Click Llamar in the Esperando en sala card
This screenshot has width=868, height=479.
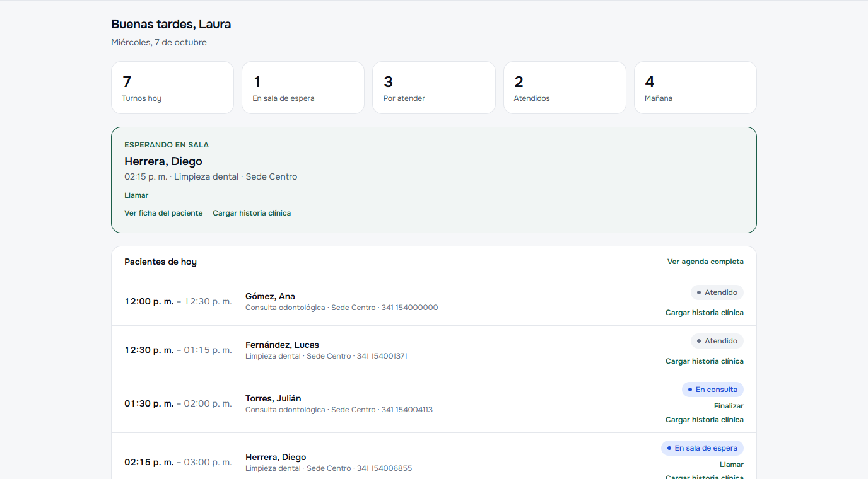(x=136, y=195)
